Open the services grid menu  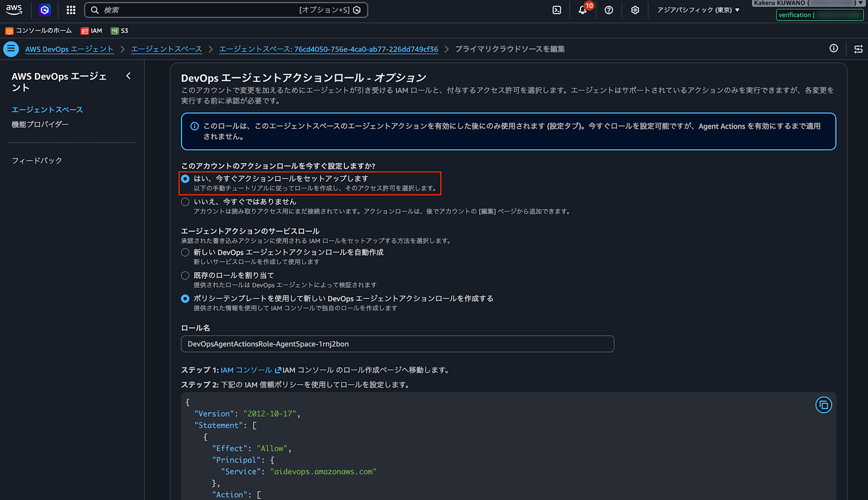point(71,10)
